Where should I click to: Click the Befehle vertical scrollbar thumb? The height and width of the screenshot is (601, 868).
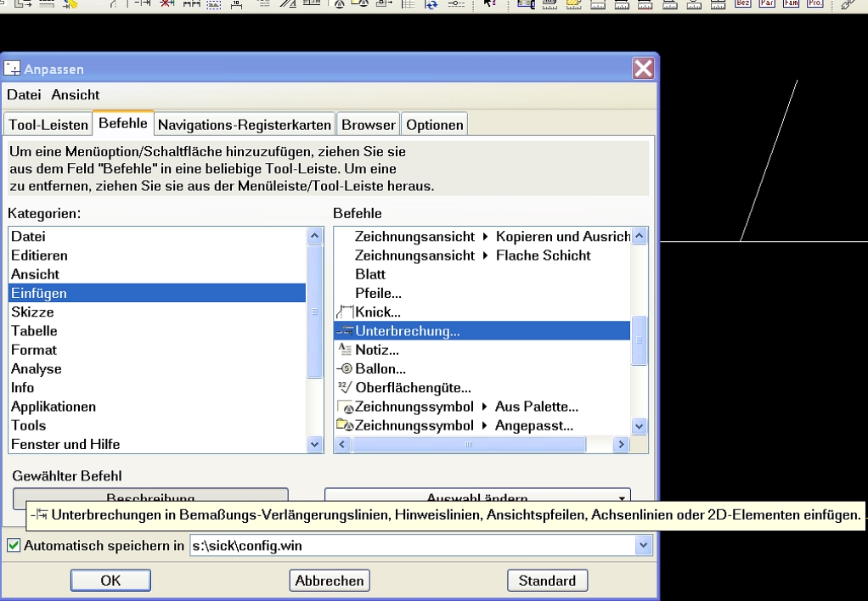pos(640,340)
